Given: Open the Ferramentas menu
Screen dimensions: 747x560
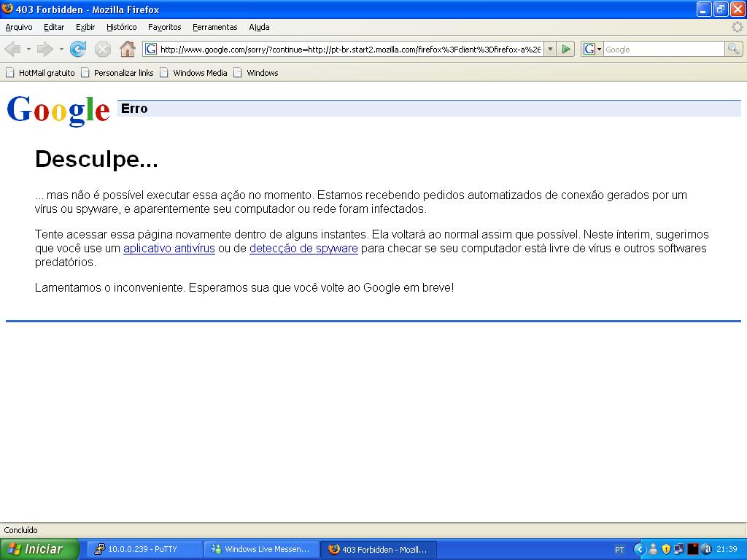Looking at the screenshot, I should 215,27.
